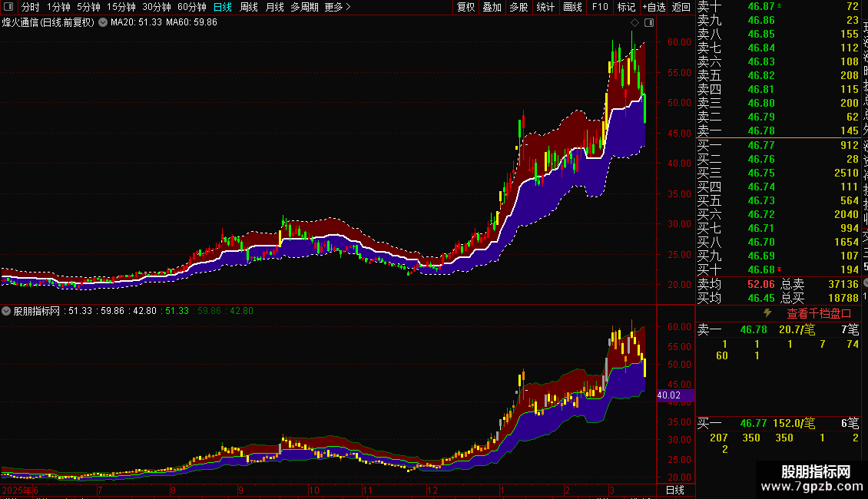Expand 股朋指标网 indicator dropdown arrow
Viewport: 868px width, 499px height.
click(6, 311)
